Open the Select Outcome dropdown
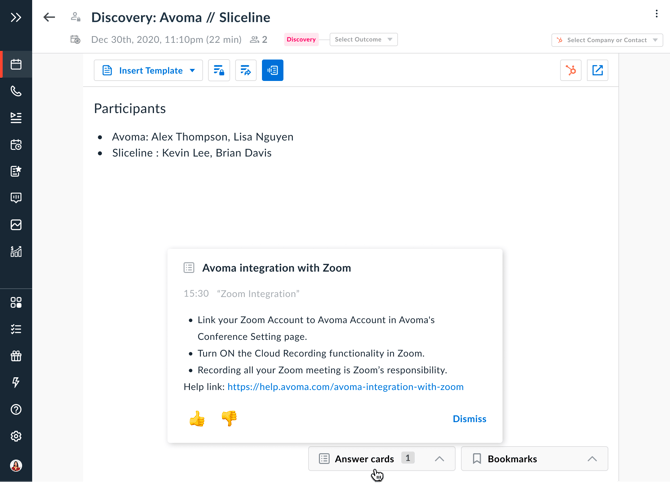Screen dimensions: 670x483 [363, 40]
